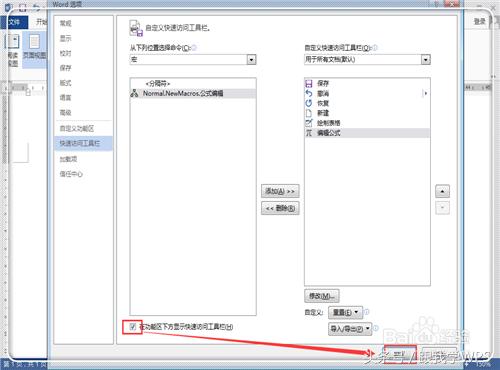Open the 信任中心 (Trust Center) category
The image size is (500, 370).
(71, 174)
